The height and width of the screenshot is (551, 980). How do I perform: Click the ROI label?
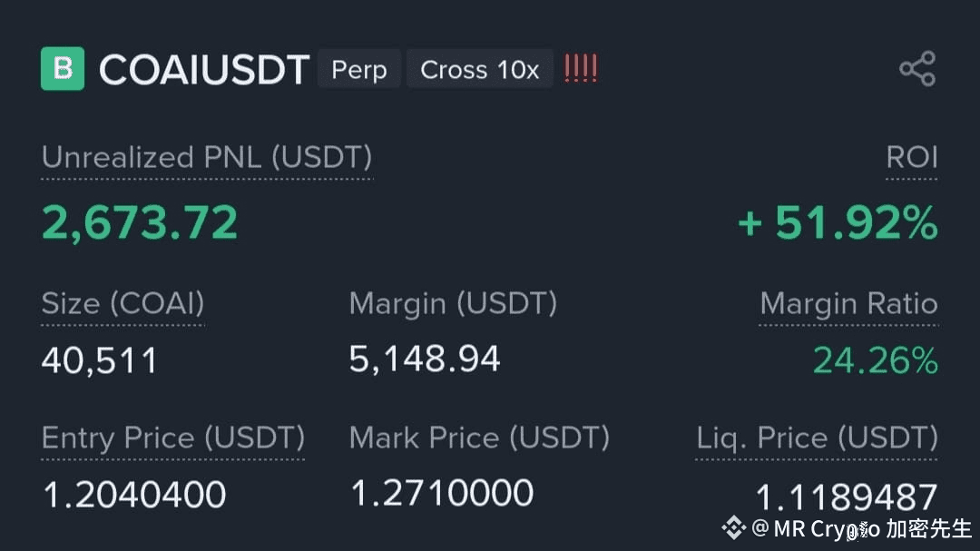[912, 157]
